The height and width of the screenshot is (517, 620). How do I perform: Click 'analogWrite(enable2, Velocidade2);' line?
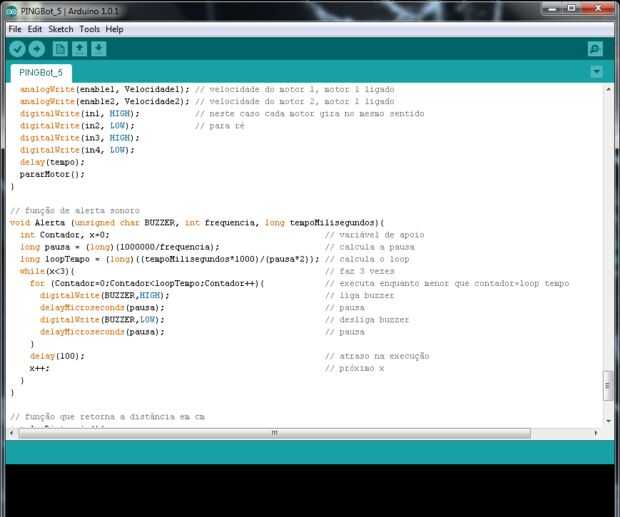(105, 102)
